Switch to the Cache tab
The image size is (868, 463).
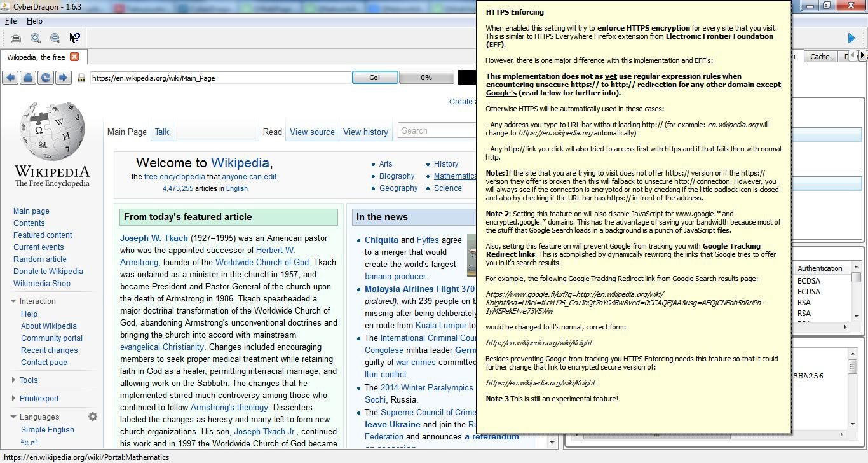(820, 57)
